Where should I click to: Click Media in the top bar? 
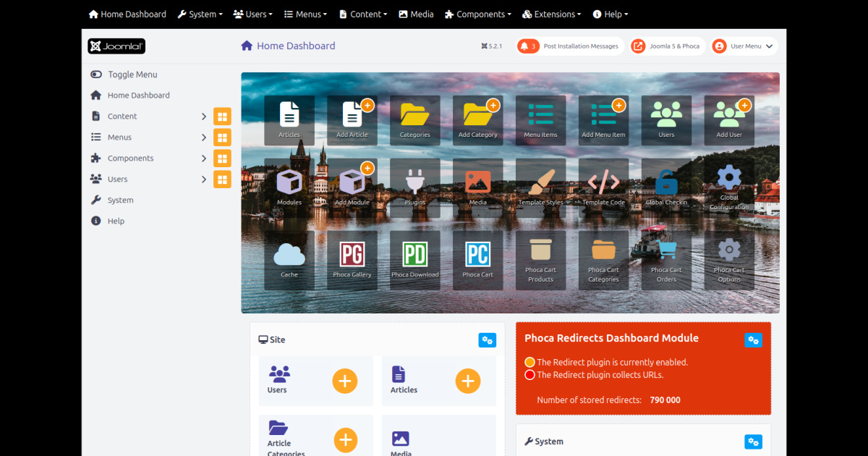417,14
